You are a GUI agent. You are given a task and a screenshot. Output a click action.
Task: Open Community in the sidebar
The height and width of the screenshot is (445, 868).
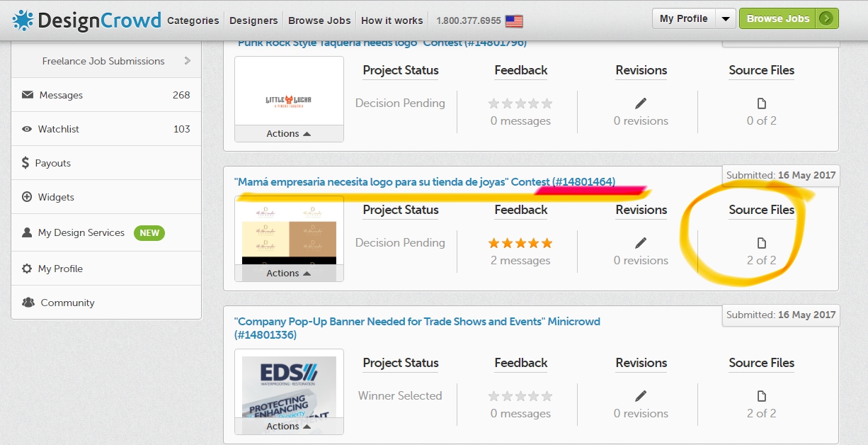click(x=106, y=303)
